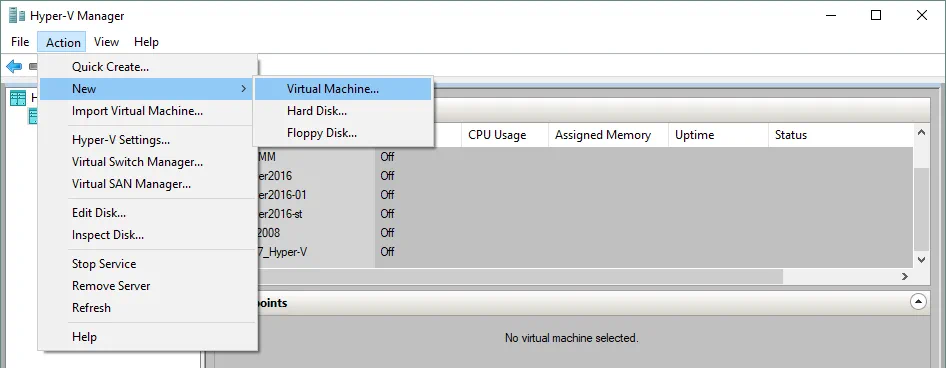The height and width of the screenshot is (368, 946).
Task: Click Remove Server in Action menu
Action: (x=148, y=285)
